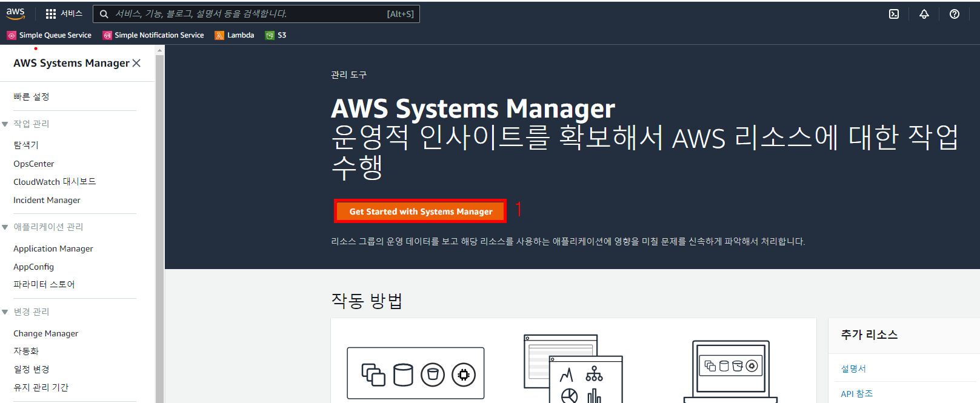Open the 설명서 resource link
This screenshot has width=980, height=403.
[x=853, y=368]
